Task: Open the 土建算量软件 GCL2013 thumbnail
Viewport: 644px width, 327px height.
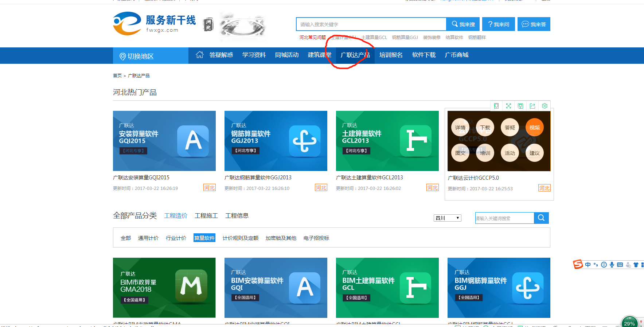Action: [x=387, y=141]
